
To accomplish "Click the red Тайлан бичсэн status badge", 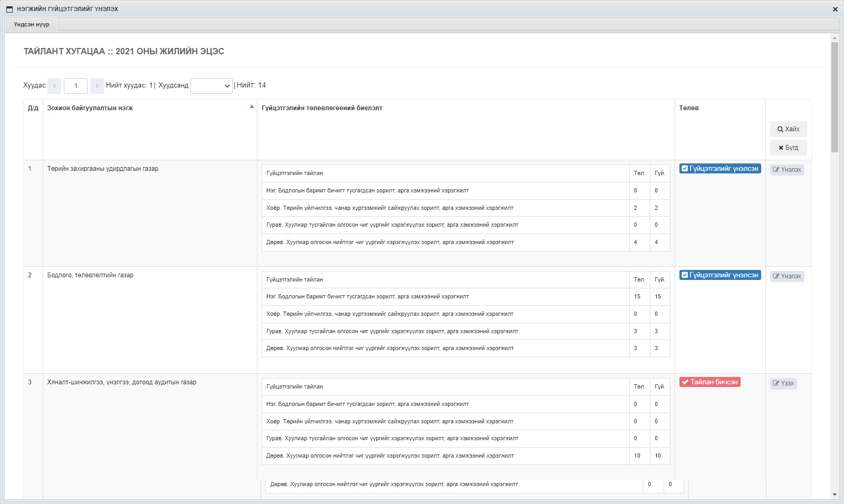I will click(x=709, y=382).
